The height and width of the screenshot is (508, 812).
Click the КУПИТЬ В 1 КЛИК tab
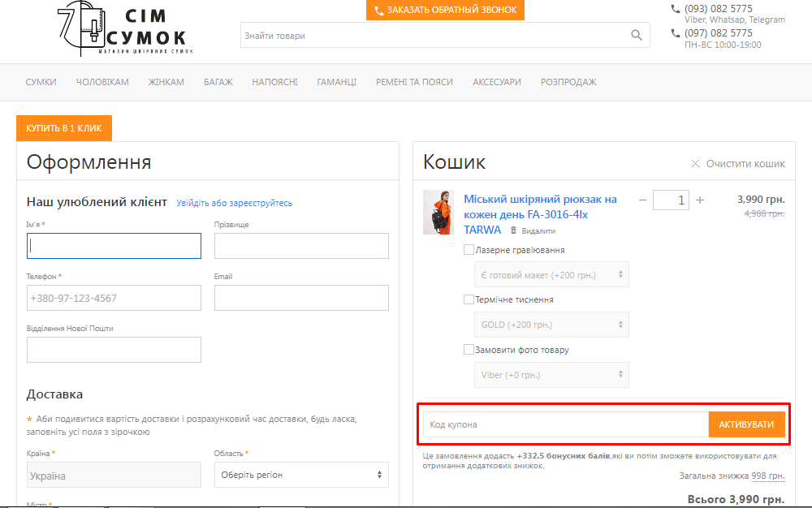click(64, 128)
